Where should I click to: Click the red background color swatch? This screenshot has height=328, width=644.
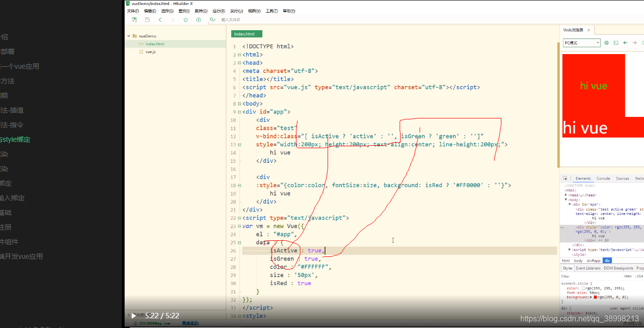point(595,297)
